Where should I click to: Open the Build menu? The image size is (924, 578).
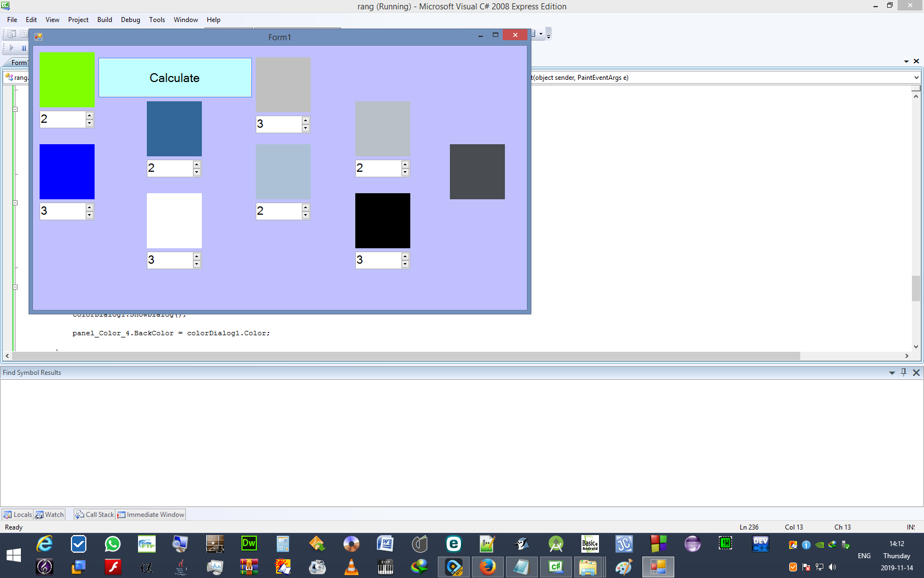[x=105, y=20]
